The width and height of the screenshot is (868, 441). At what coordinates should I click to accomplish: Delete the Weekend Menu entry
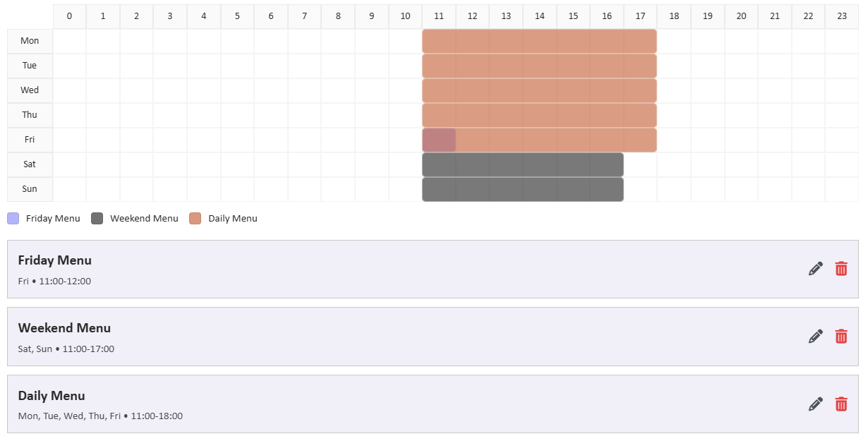pos(841,337)
